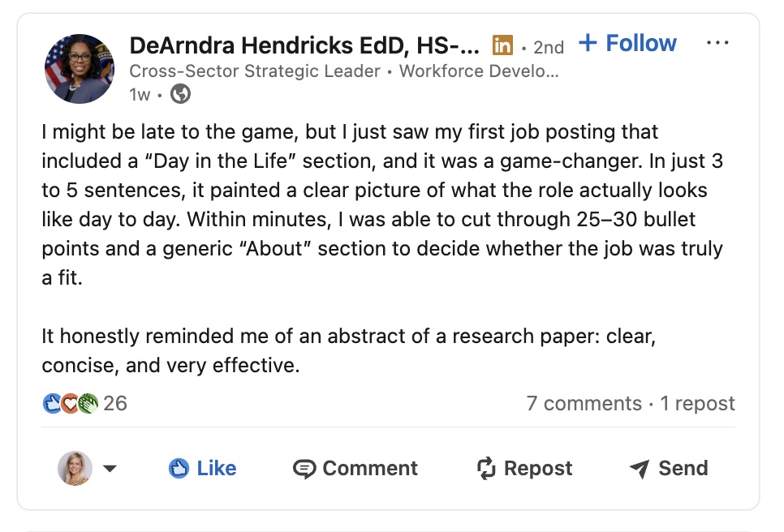Click the globe visibility icon

(181, 95)
